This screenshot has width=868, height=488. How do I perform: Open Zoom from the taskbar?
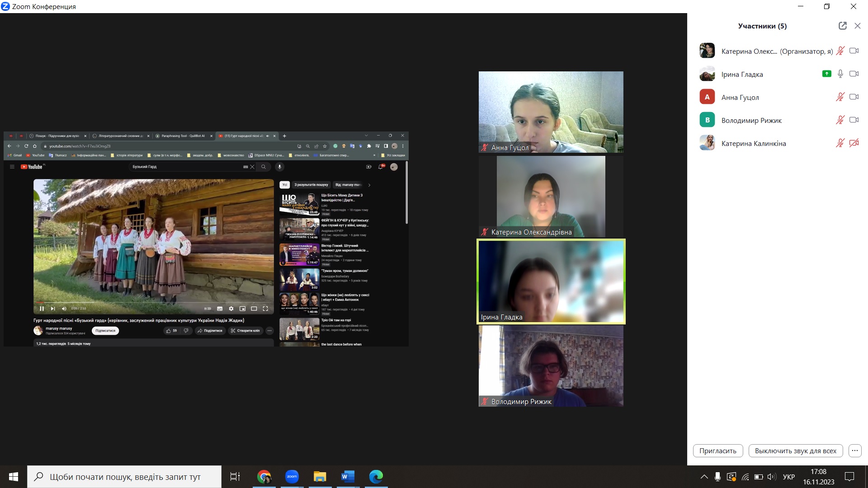[292, 477]
